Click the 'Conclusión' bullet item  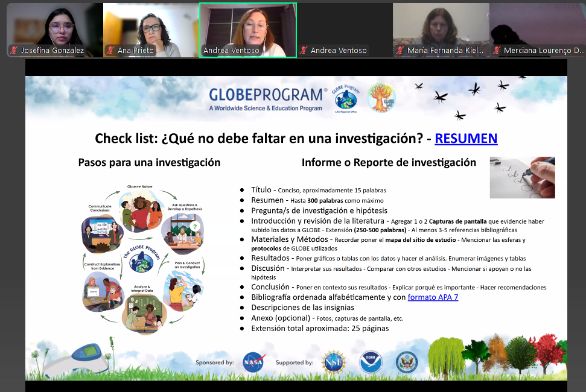tap(399, 287)
